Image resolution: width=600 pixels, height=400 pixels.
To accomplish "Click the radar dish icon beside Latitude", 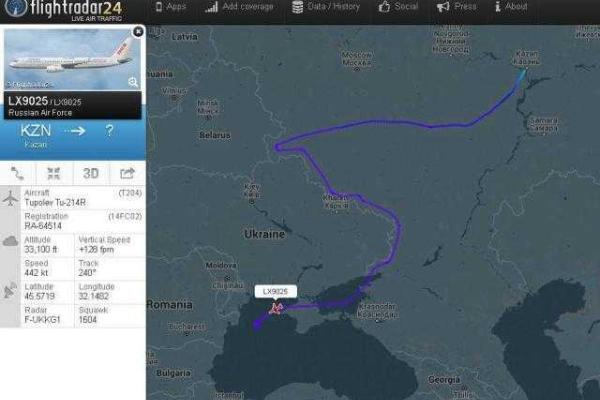I will click(10, 291).
